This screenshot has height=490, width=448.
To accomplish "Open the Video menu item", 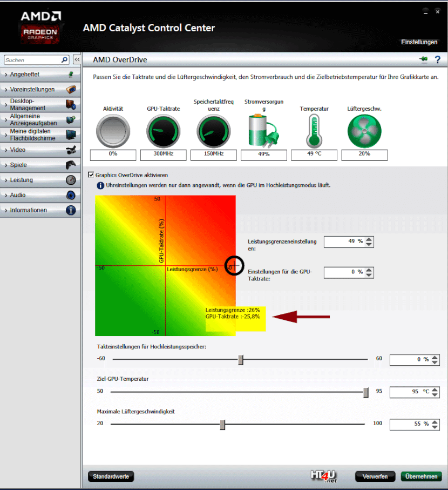I will 40,150.
